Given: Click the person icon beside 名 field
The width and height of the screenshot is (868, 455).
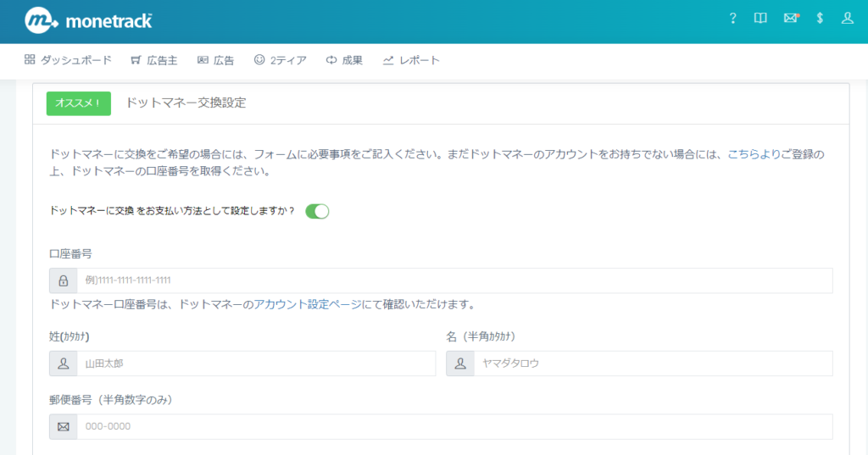Looking at the screenshot, I should coord(460,363).
